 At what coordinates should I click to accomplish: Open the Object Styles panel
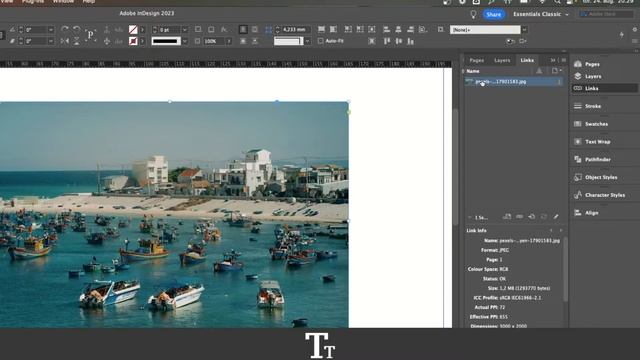[x=595, y=177]
